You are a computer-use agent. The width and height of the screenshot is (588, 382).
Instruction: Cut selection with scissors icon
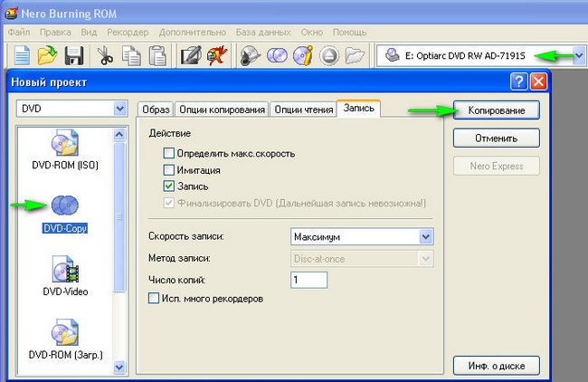click(x=105, y=55)
